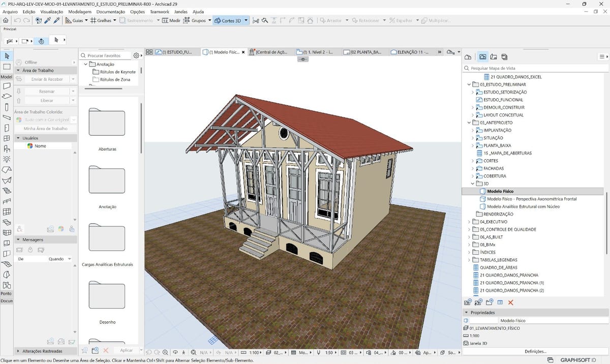Image resolution: width=610 pixels, height=364 pixels.
Task: Delete view with red X icon
Action: point(511,302)
